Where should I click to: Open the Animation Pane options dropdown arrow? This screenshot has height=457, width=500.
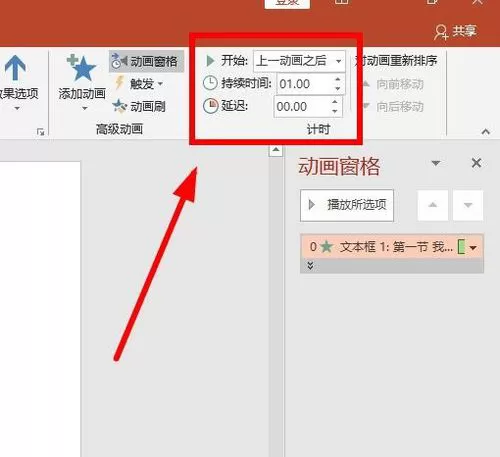click(436, 163)
